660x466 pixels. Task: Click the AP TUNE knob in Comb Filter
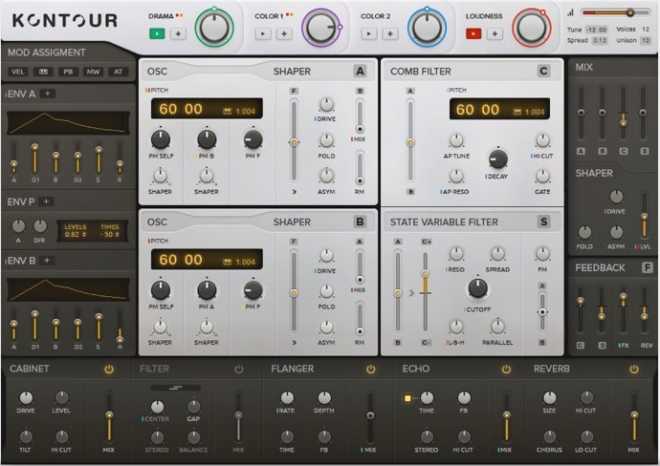coord(456,140)
